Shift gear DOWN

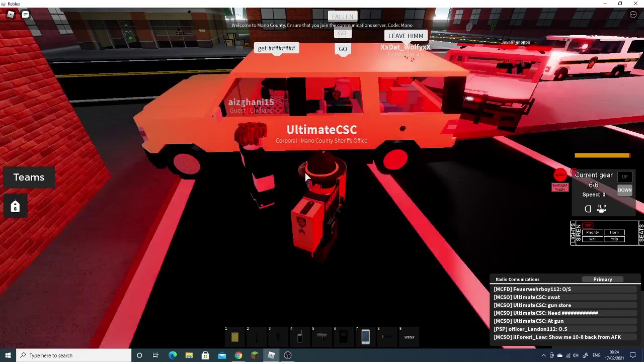624,190
